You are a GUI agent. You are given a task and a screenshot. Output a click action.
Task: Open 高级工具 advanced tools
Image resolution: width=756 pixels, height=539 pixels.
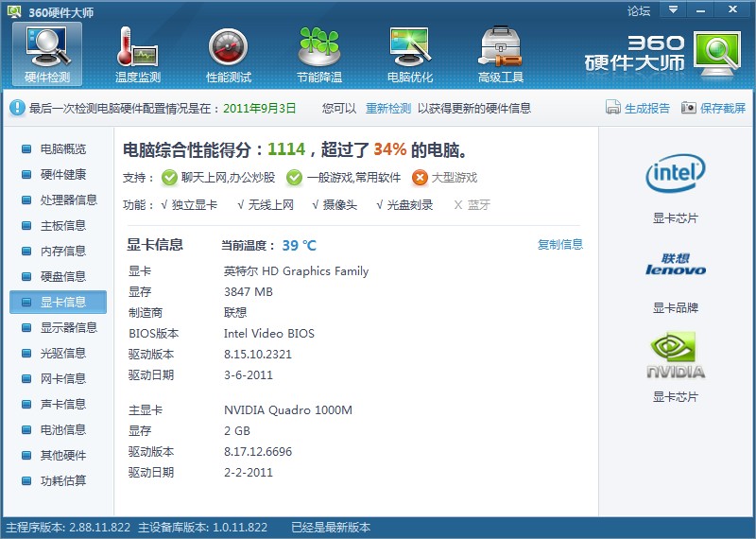click(501, 54)
